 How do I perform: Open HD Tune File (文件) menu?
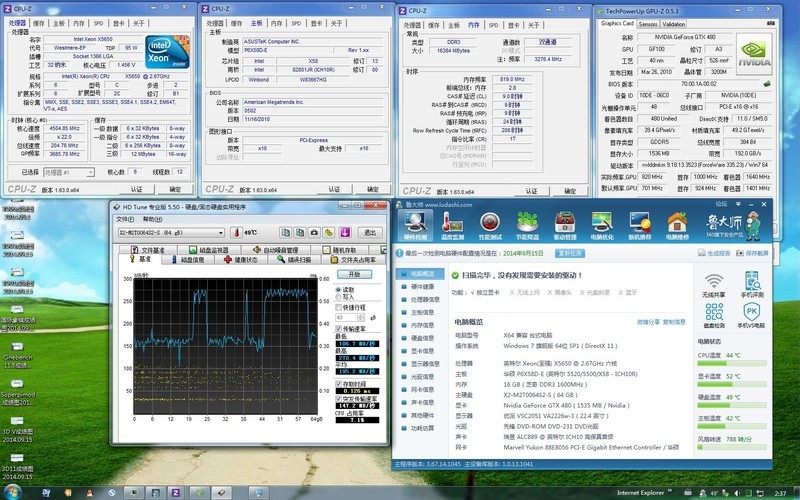click(125, 219)
